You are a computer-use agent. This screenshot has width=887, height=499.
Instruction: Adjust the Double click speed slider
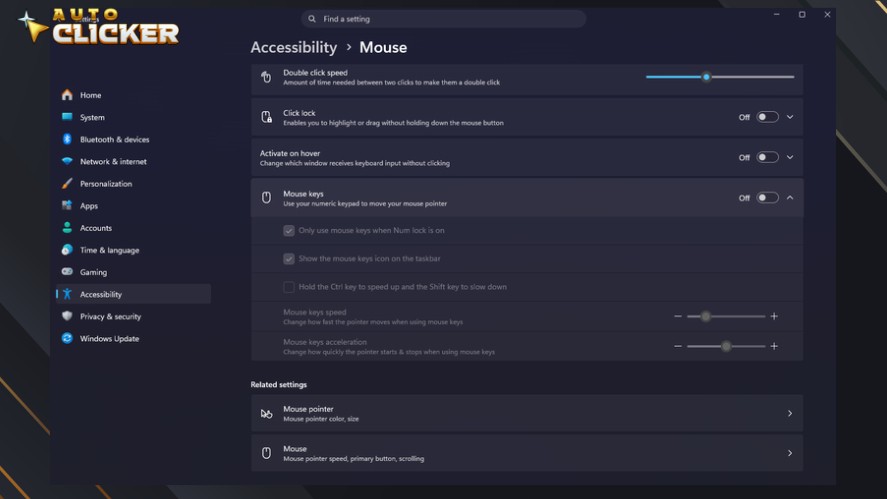point(720,77)
